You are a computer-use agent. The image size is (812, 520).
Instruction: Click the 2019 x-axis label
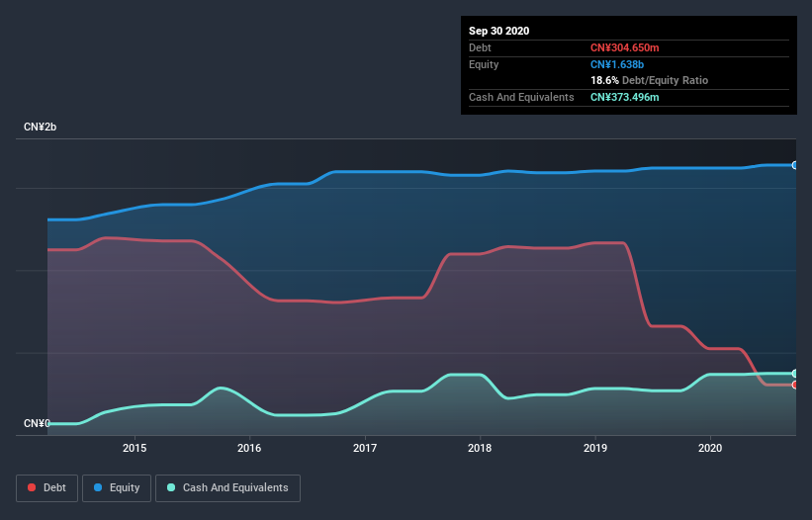pyautogui.click(x=595, y=448)
